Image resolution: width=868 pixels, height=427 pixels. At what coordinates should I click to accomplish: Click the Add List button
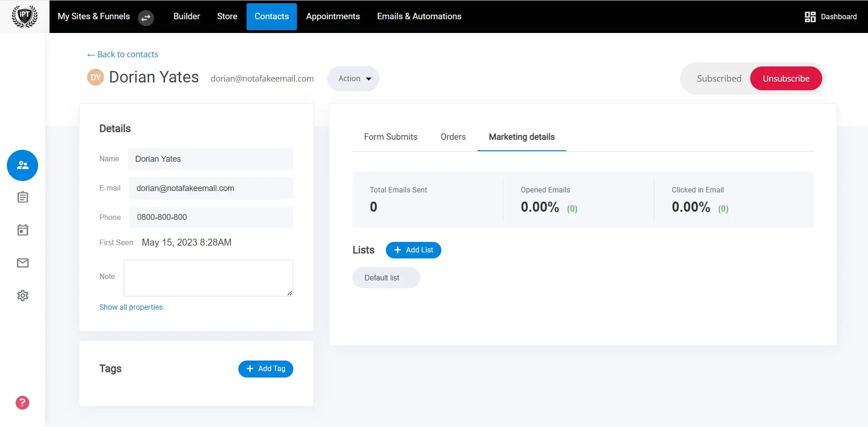[413, 250]
